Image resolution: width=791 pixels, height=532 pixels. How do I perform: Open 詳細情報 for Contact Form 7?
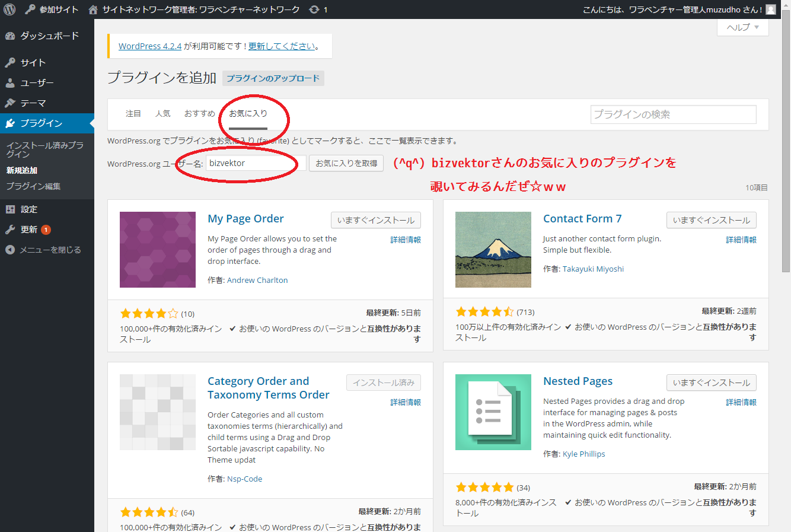coord(741,240)
